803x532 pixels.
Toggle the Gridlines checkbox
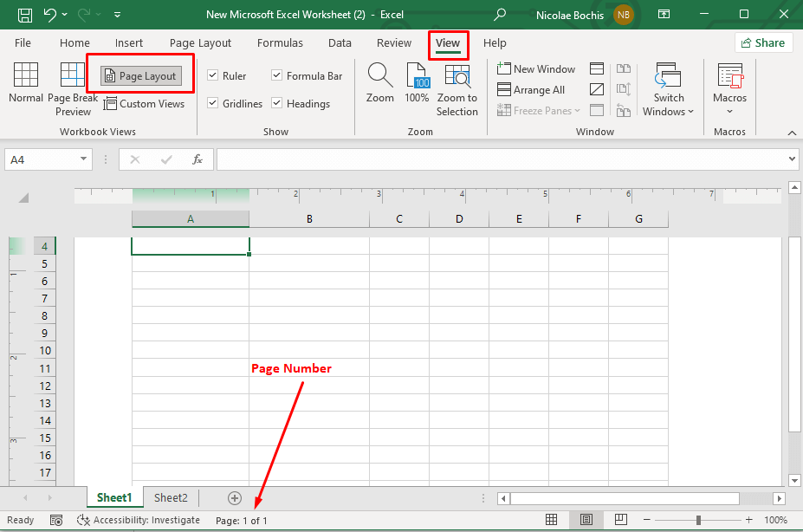(x=213, y=104)
